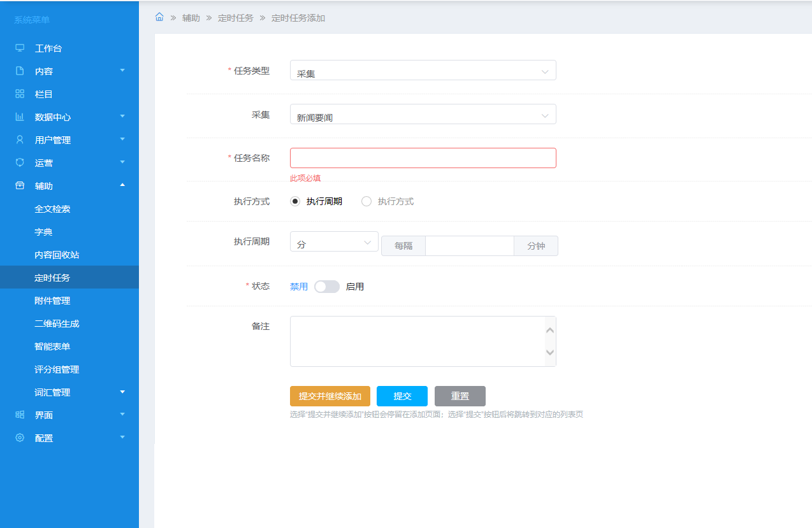This screenshot has height=528, width=812.
Task: Open the 分 period unit dropdown
Action: (334, 241)
